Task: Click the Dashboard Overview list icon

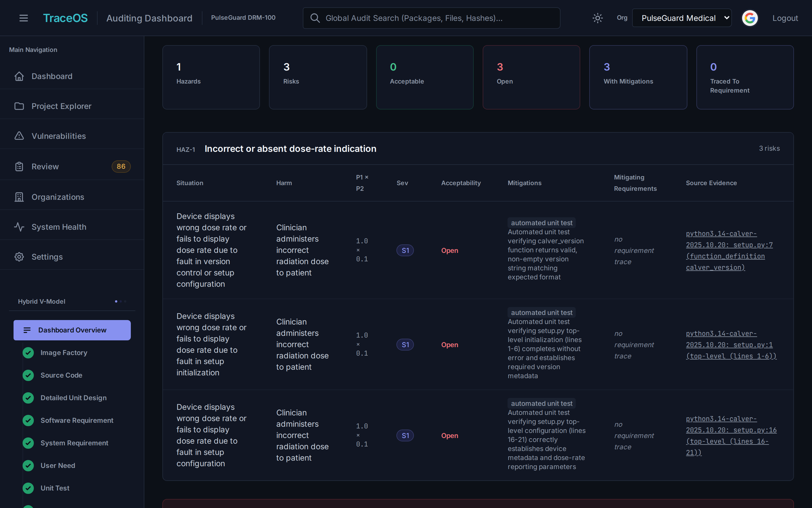Action: (x=27, y=330)
